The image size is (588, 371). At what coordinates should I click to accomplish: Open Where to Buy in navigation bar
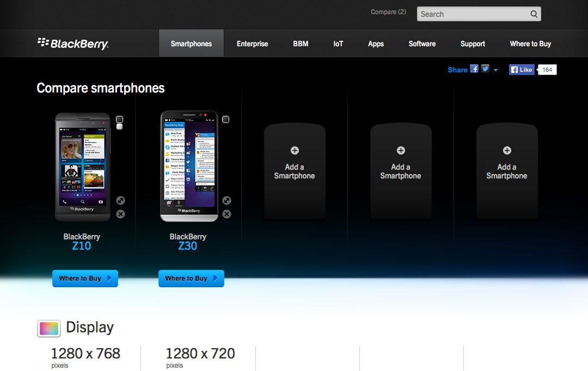pos(530,44)
